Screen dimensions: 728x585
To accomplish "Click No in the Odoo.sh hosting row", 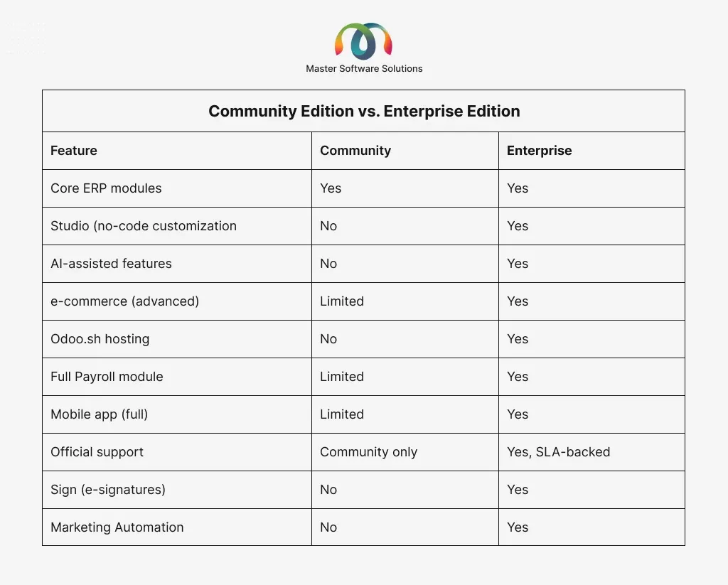I will [x=328, y=339].
